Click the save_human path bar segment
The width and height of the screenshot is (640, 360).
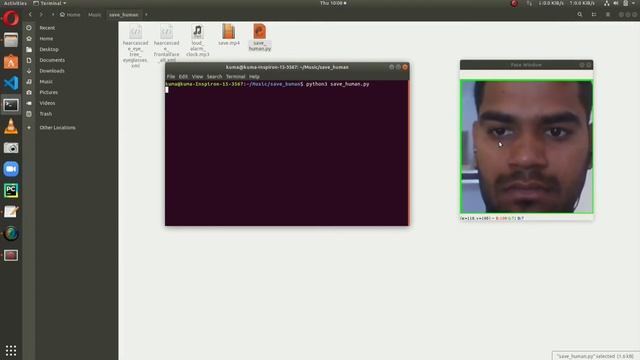(x=124, y=14)
